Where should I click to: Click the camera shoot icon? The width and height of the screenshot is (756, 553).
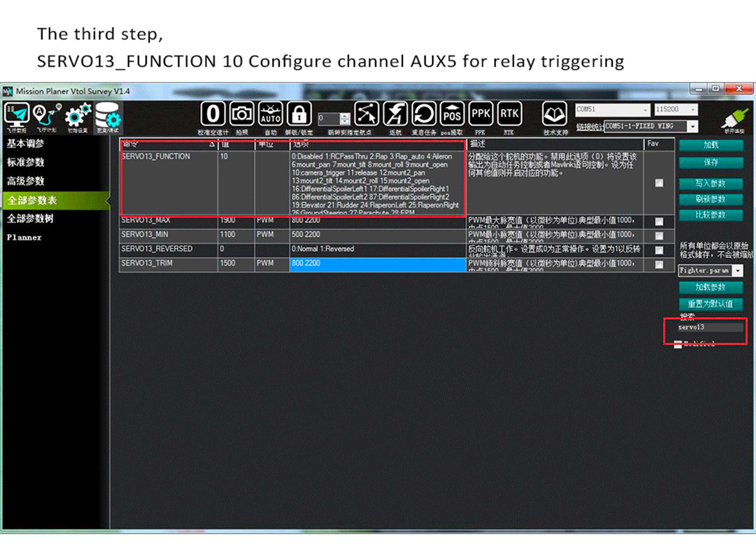point(242,114)
